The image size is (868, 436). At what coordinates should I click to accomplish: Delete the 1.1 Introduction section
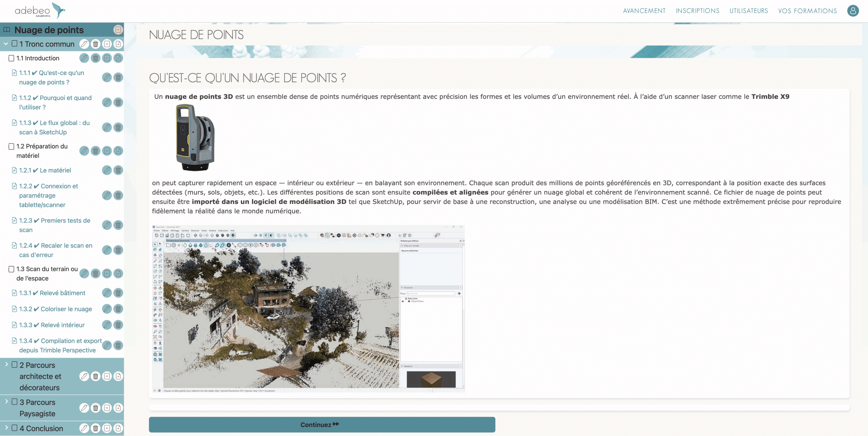96,58
